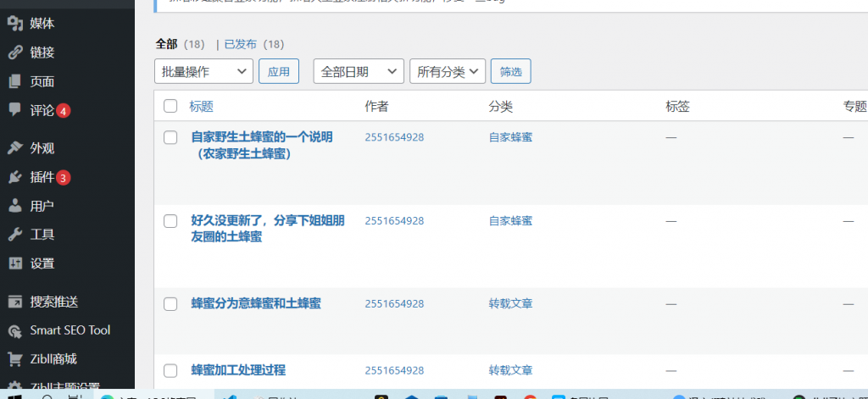This screenshot has height=399, width=868.
Task: Click the 筛选 filter button
Action: pyautogui.click(x=511, y=71)
